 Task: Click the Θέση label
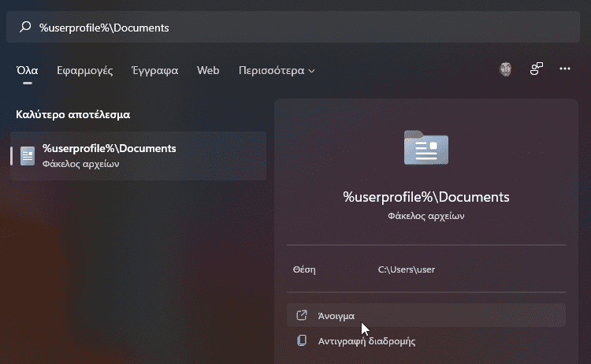tap(304, 269)
